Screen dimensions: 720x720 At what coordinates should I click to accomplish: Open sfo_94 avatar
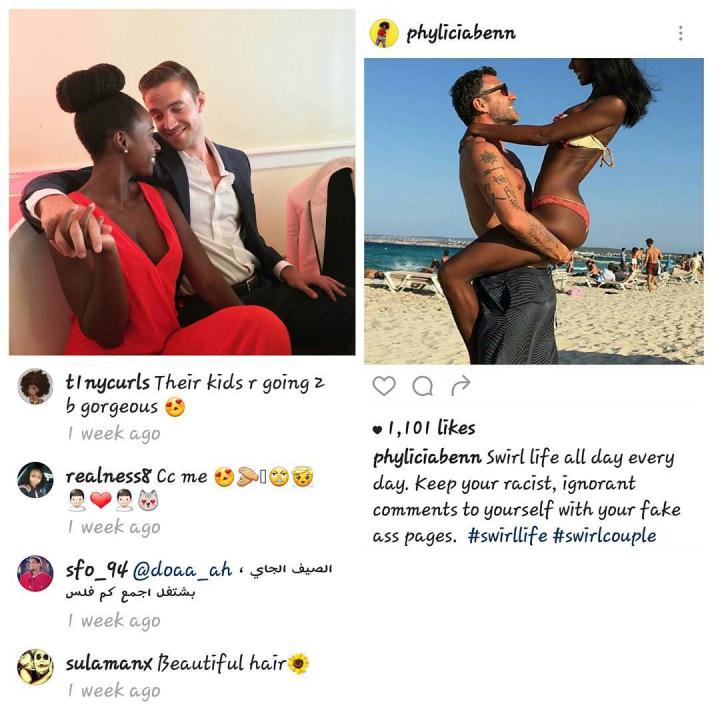click(35, 574)
